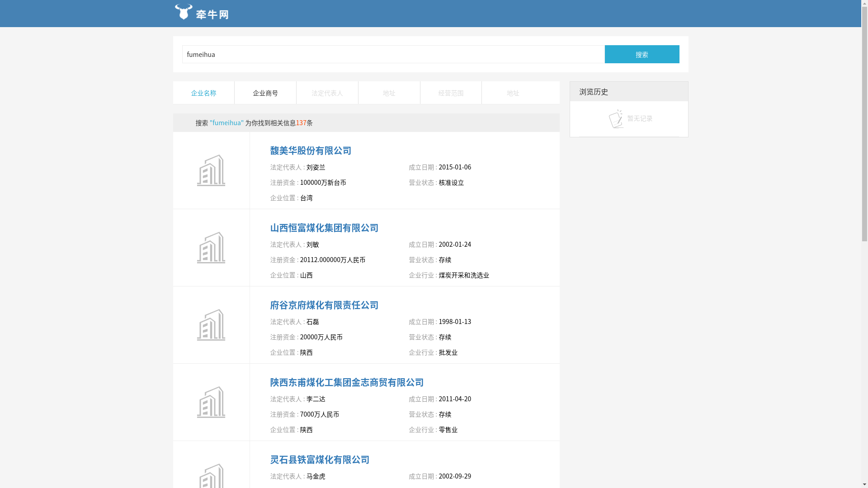
Task: Open 山西恒富煤化集团有限公司 company link
Action: pos(324,228)
